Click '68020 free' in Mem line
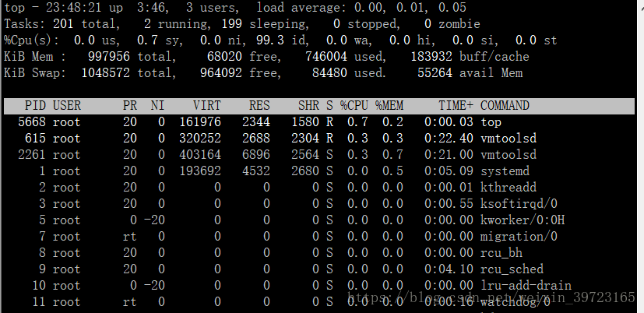 (x=244, y=57)
